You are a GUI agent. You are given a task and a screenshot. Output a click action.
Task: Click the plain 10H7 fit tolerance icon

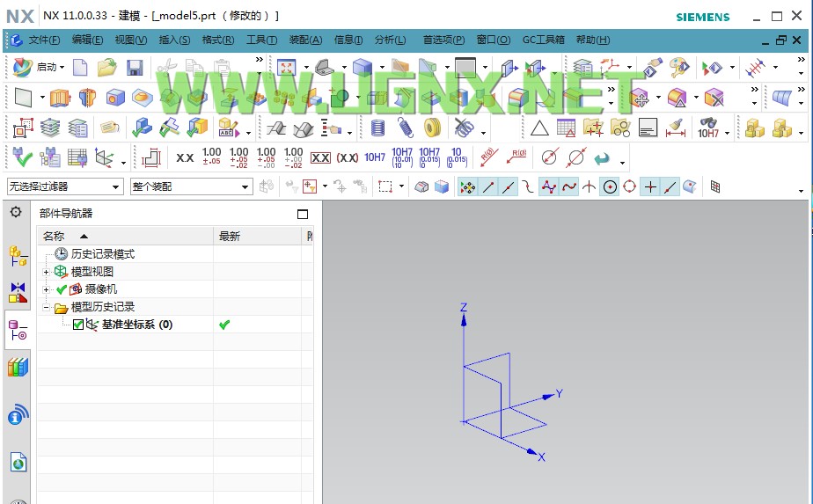375,157
